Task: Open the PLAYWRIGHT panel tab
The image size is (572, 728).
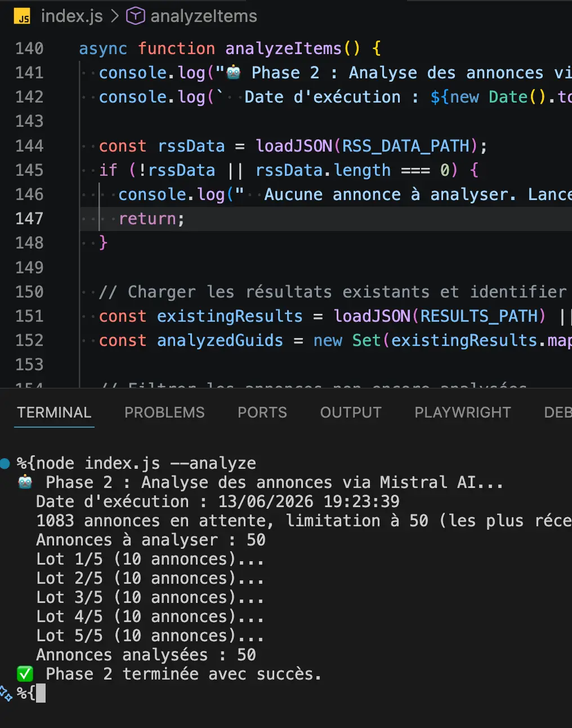Action: (463, 412)
